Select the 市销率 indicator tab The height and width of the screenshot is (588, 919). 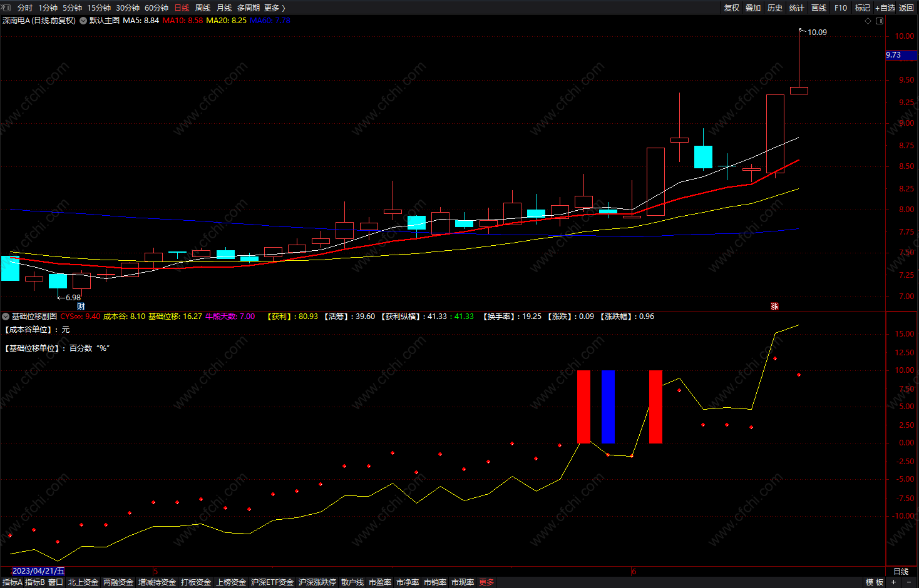coord(435,582)
